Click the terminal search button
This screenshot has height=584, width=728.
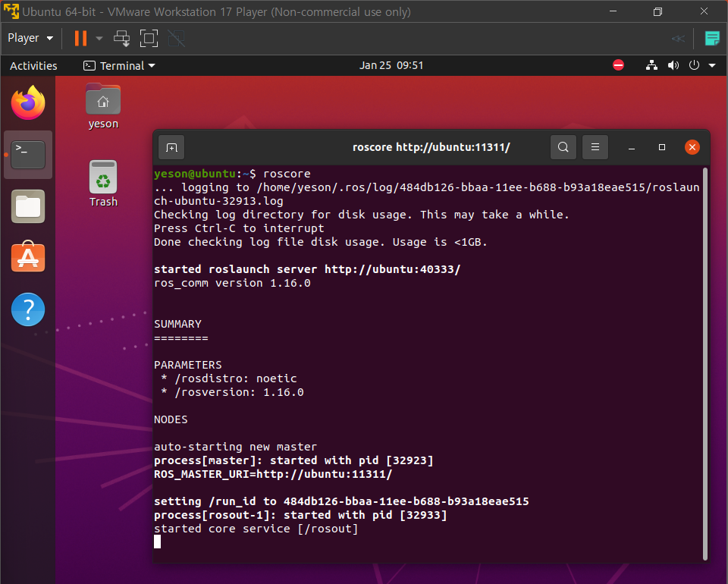click(563, 147)
